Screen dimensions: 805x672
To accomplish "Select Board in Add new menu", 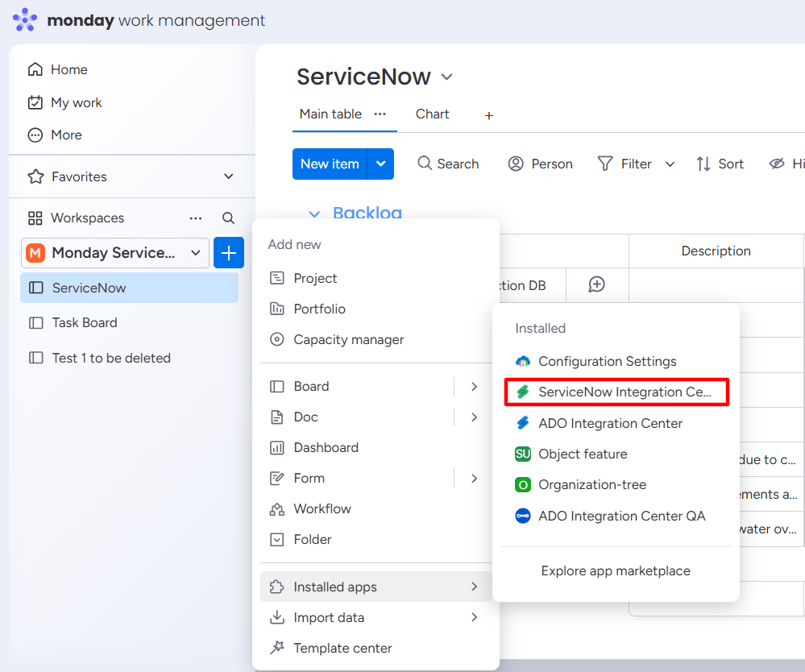I will (357, 387).
